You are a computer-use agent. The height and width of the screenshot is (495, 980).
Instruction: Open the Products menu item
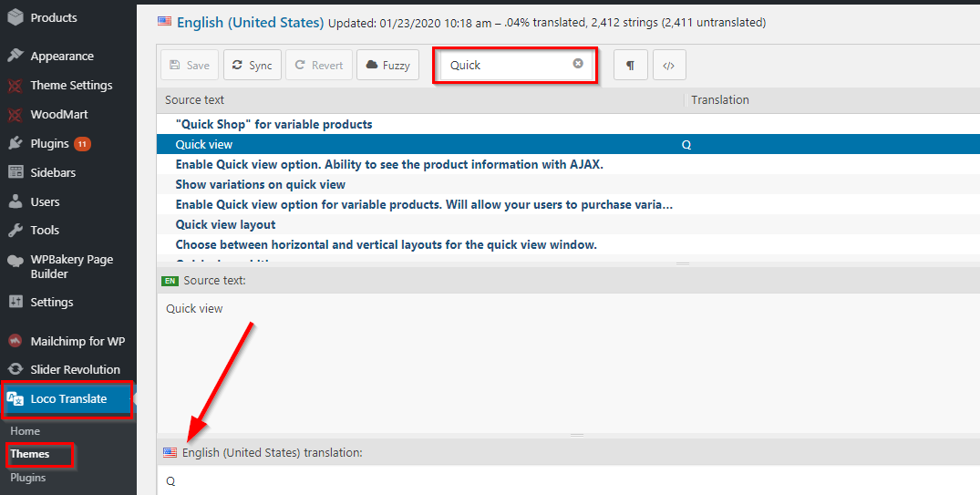point(54,17)
